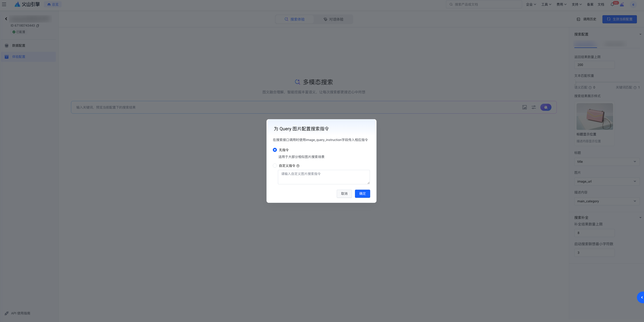Open the title dropdown under 标题

(x=607, y=162)
